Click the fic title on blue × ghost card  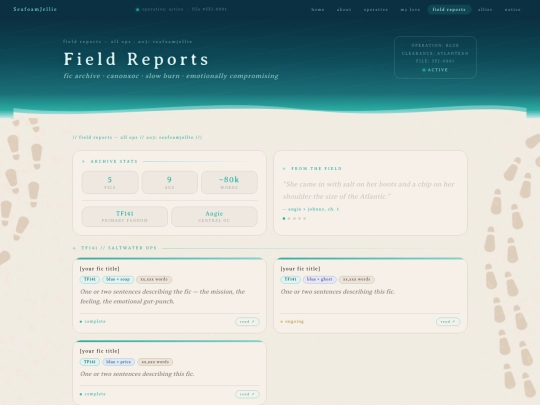[300, 269]
